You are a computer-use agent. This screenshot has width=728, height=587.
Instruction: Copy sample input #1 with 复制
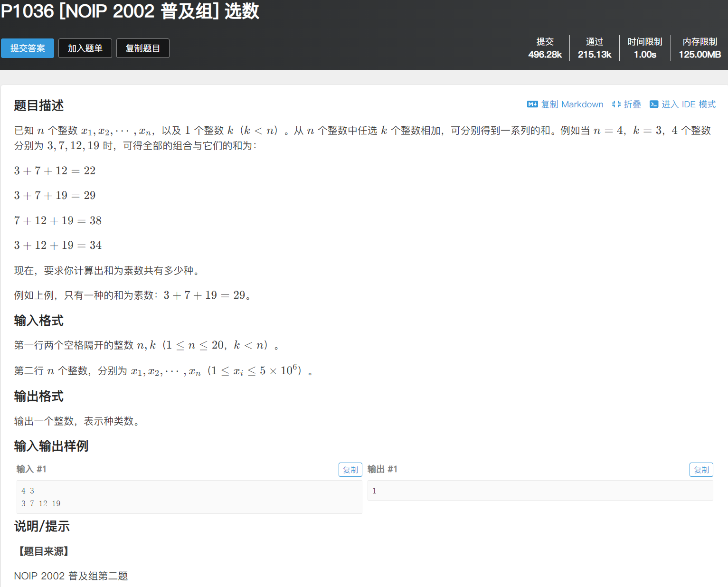(350, 470)
